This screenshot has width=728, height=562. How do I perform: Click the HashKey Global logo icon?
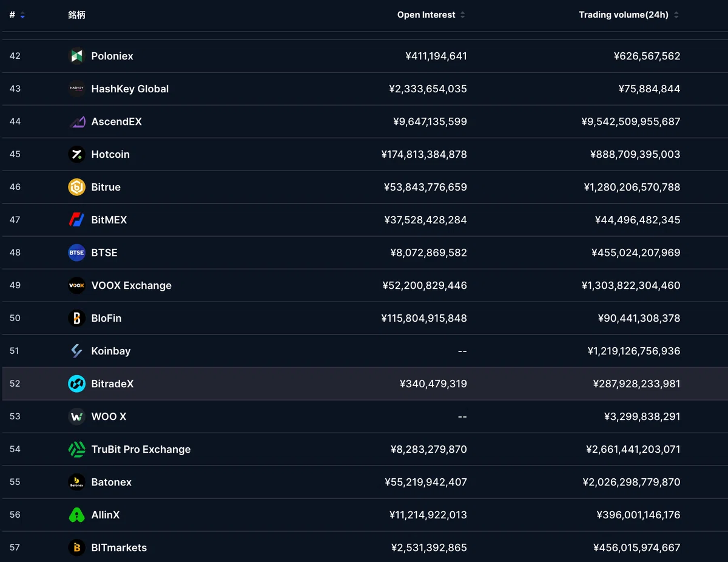coord(76,89)
